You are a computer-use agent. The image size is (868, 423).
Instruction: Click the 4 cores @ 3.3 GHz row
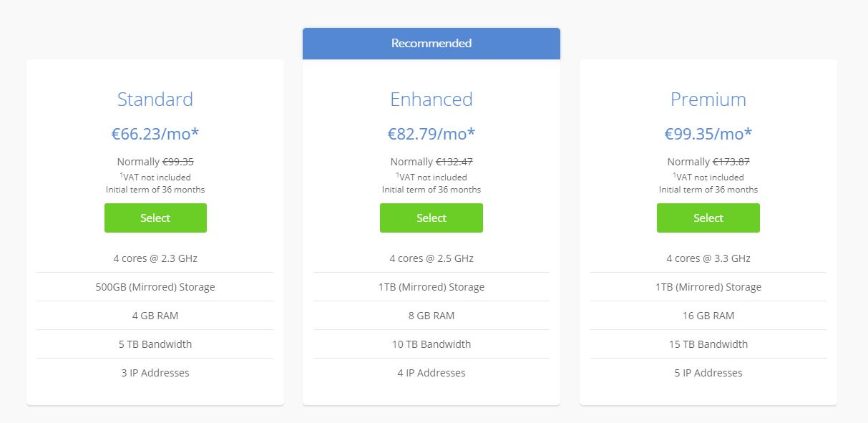point(708,258)
